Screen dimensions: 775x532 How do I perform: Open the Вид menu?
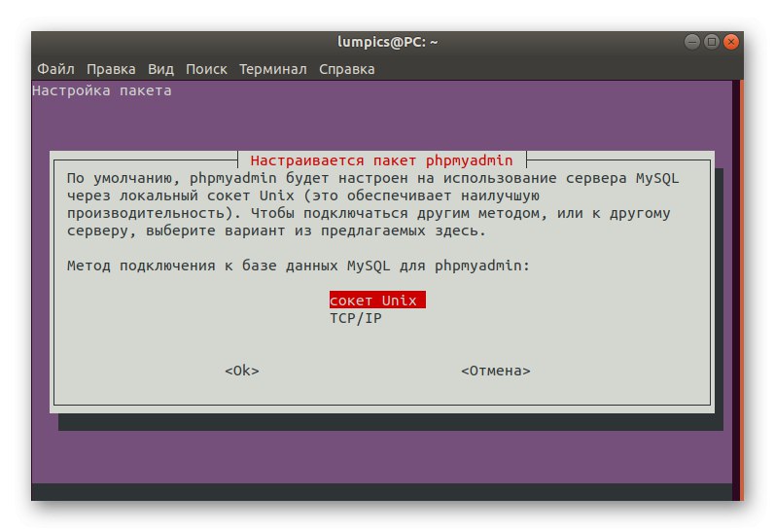(160, 69)
